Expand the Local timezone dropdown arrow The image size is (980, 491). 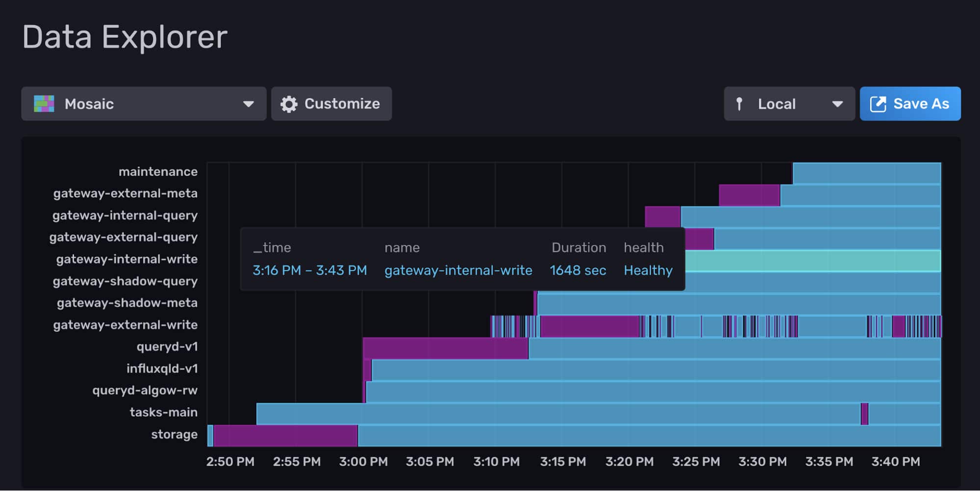tap(837, 104)
